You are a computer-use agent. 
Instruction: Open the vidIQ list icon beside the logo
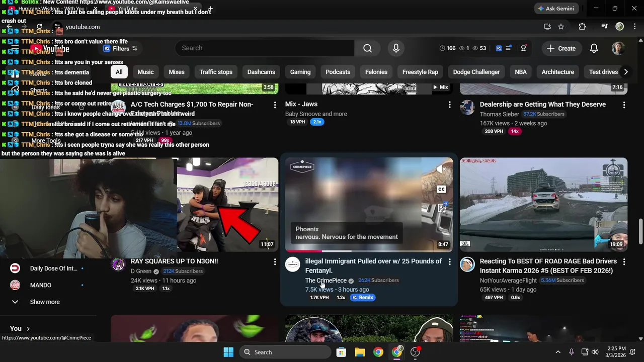(x=509, y=48)
